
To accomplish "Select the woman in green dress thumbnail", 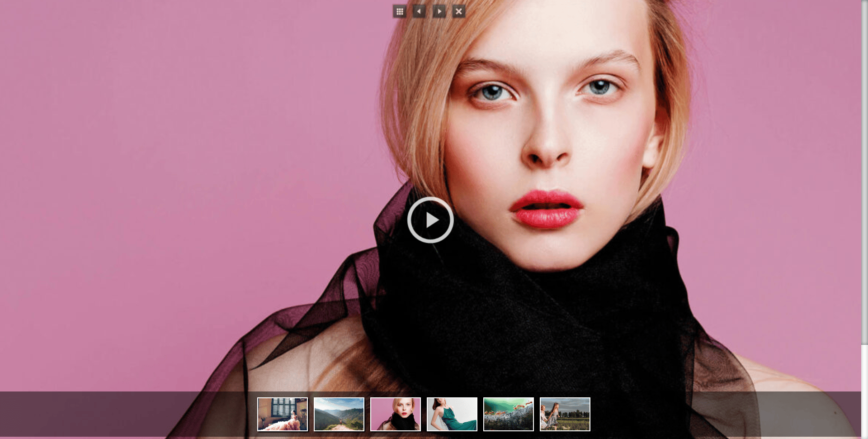I will [x=452, y=414].
